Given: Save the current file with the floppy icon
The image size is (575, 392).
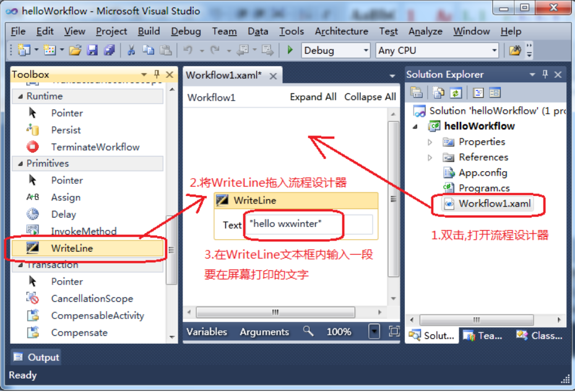Looking at the screenshot, I should click(x=92, y=50).
